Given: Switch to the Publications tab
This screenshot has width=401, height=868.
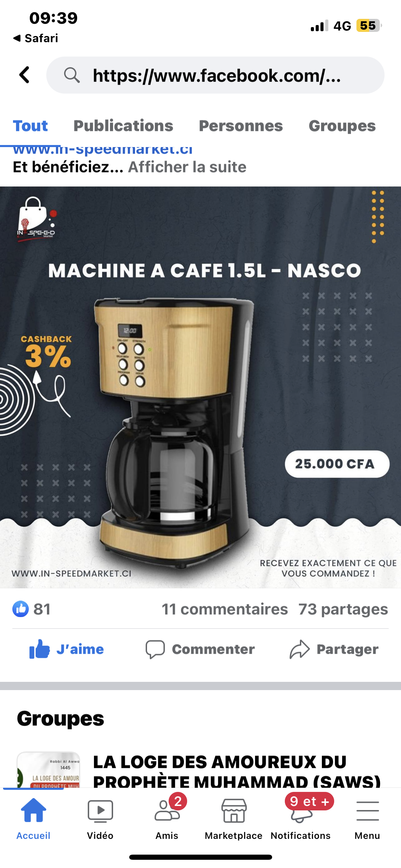Looking at the screenshot, I should 123,126.
